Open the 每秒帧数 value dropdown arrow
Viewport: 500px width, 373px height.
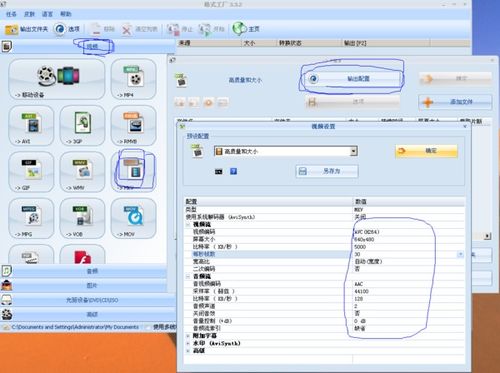point(460,254)
